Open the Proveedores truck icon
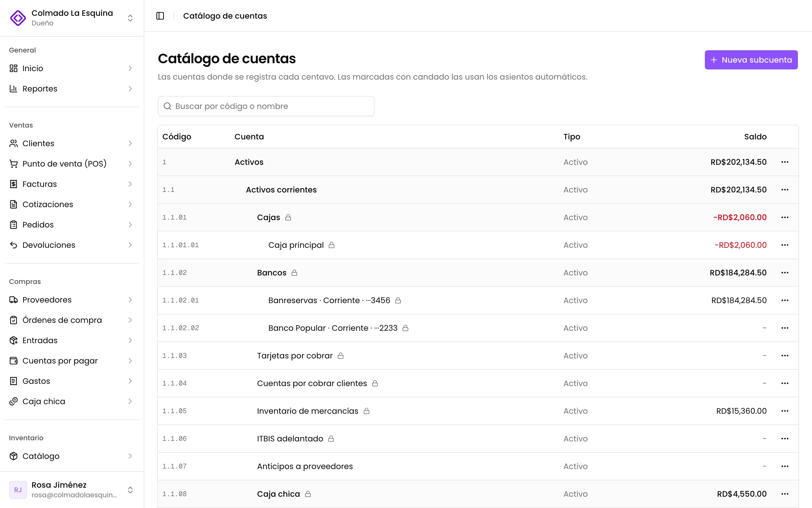 [x=14, y=300]
